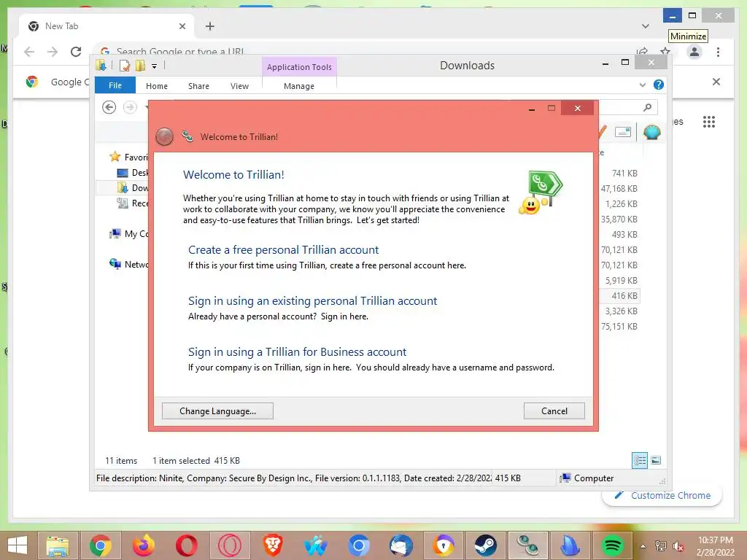The width and height of the screenshot is (747, 560).
Task: Select Recent places under Favorites
Action: pyautogui.click(x=133, y=203)
